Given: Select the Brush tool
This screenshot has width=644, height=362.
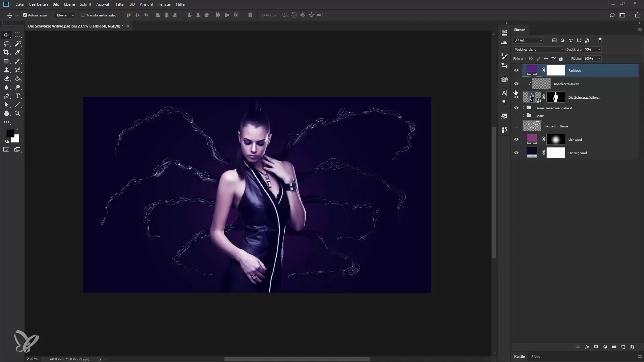Looking at the screenshot, I should point(17,61).
